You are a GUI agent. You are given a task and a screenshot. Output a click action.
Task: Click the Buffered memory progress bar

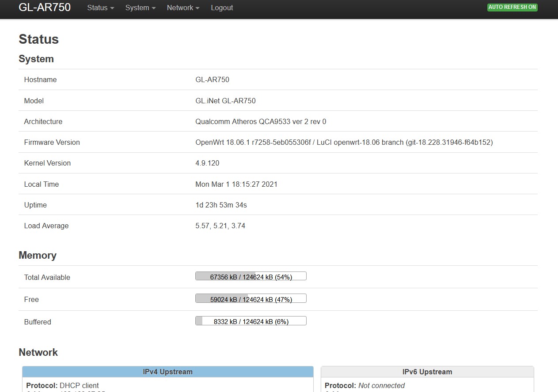click(251, 322)
